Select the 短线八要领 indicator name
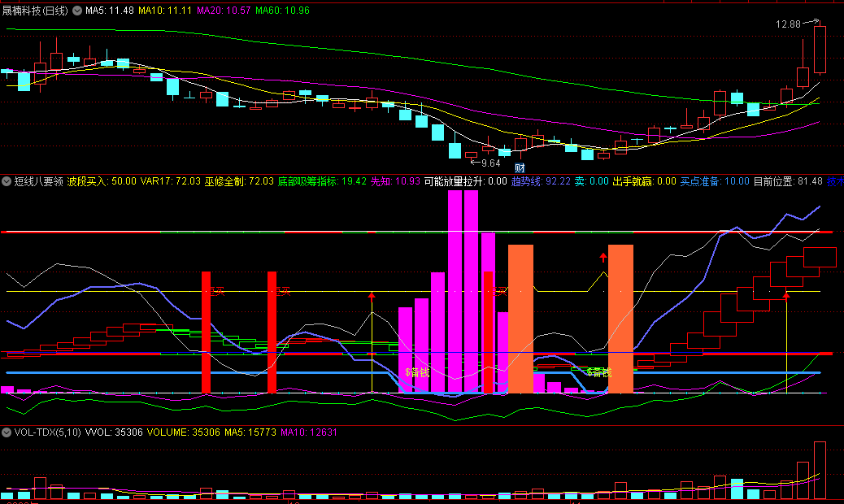This screenshot has height=504, width=844. coord(39,181)
